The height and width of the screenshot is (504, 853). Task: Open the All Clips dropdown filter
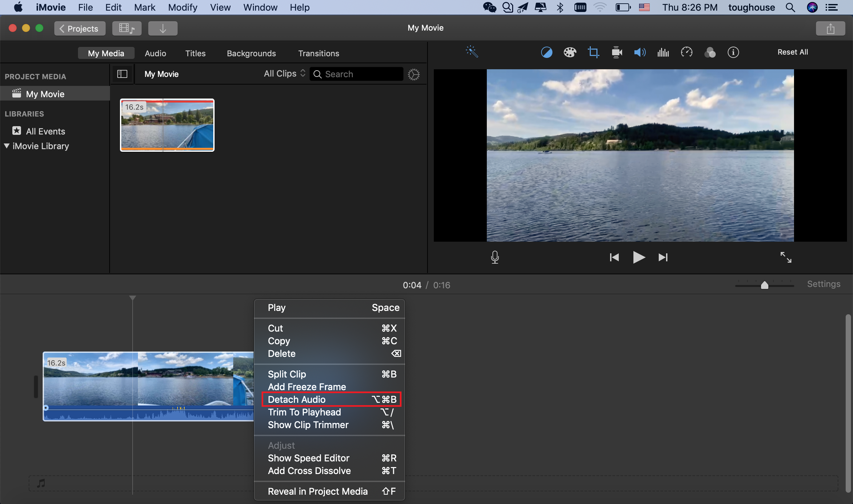click(285, 73)
